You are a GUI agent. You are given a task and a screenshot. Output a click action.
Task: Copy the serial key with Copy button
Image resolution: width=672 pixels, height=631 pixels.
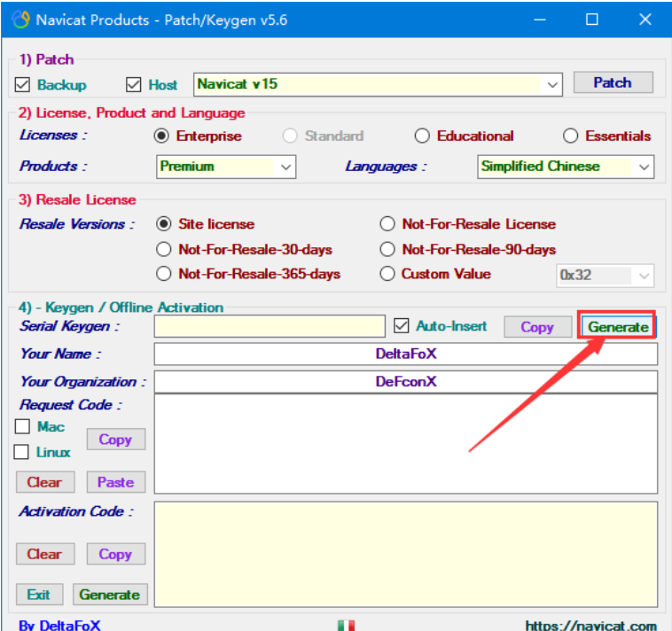coord(537,327)
